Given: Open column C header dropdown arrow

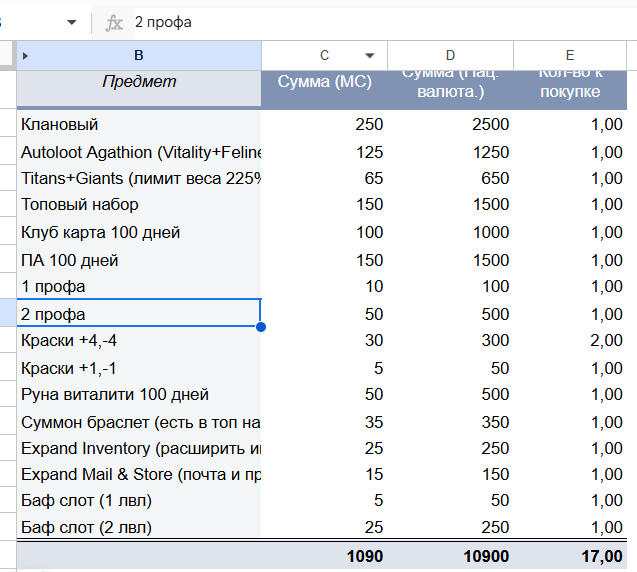Looking at the screenshot, I should pyautogui.click(x=370, y=56).
